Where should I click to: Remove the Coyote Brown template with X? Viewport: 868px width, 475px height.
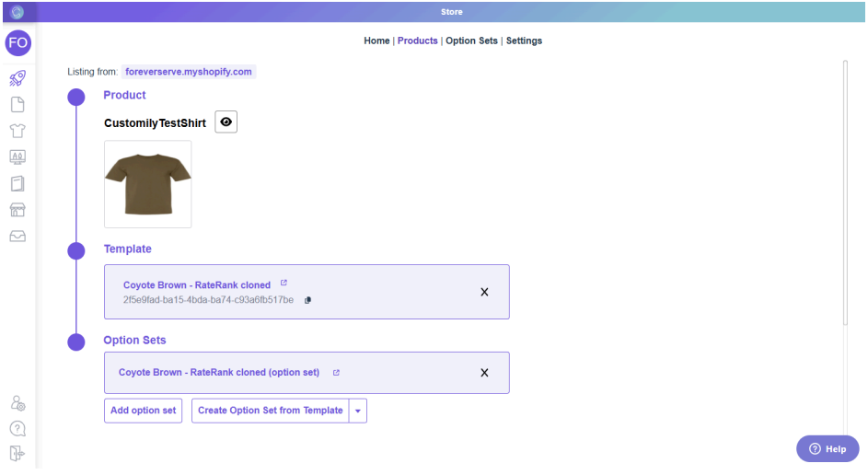484,292
